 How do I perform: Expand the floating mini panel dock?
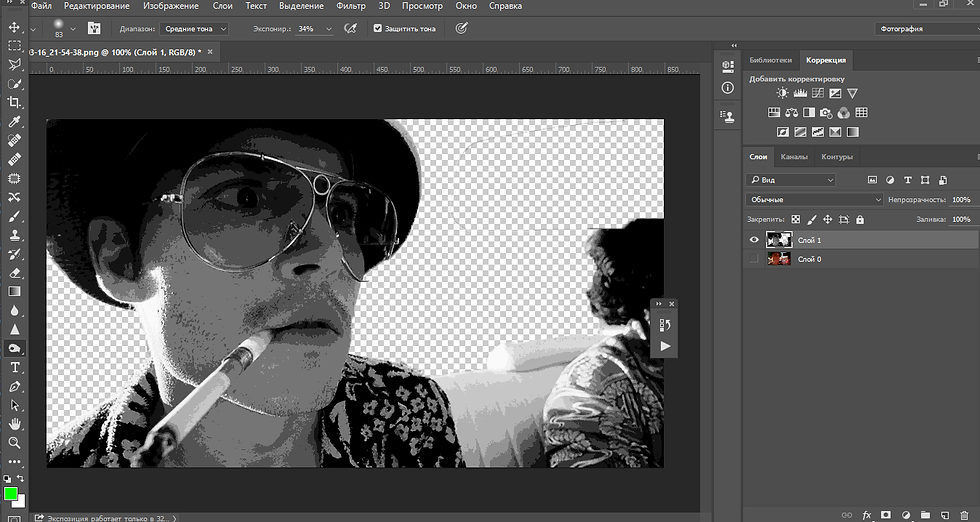point(658,304)
